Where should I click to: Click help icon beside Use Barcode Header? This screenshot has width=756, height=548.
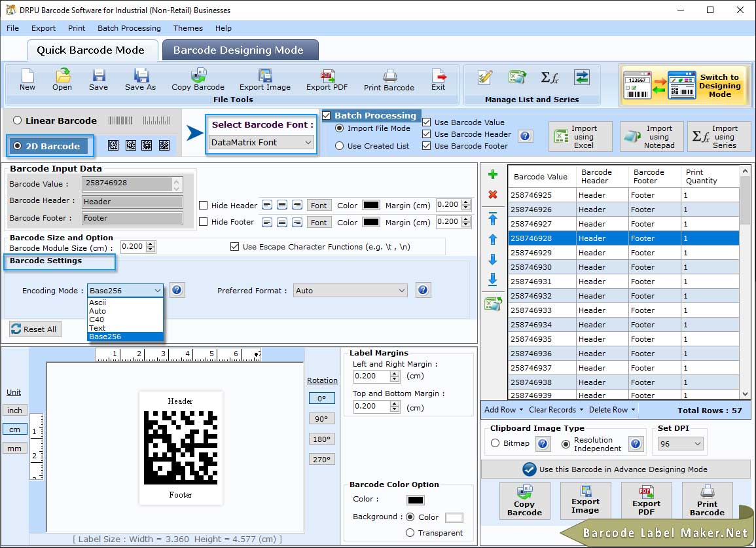[x=525, y=136]
